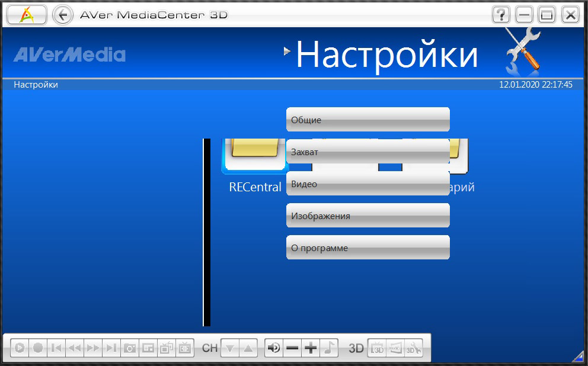Take a snapshot with camera icon
Viewport: 588px width, 366px height.
[x=130, y=348]
